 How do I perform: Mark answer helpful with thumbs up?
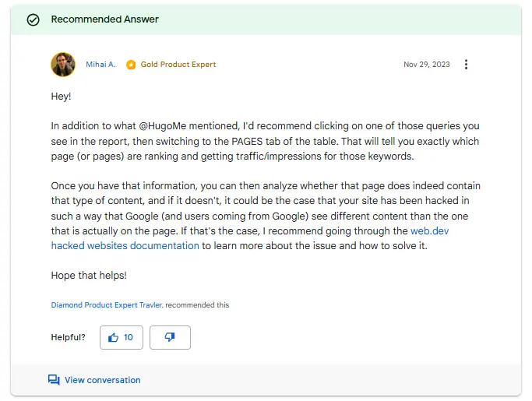122,337
